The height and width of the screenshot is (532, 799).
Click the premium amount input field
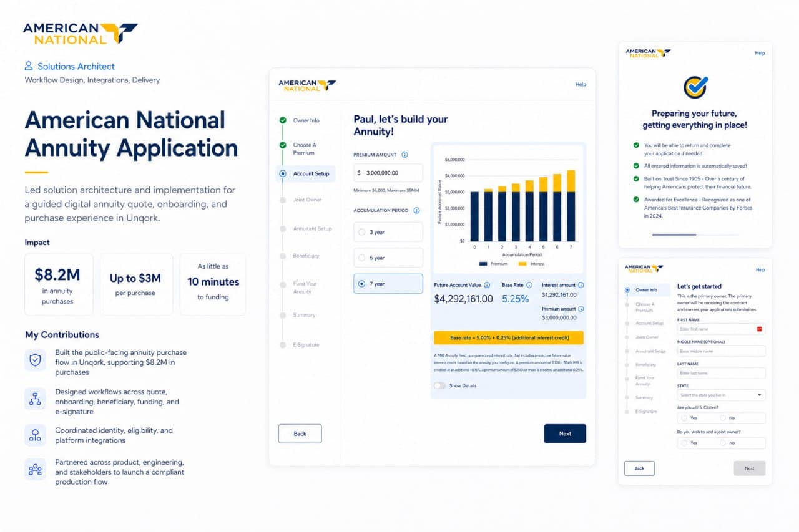point(387,173)
